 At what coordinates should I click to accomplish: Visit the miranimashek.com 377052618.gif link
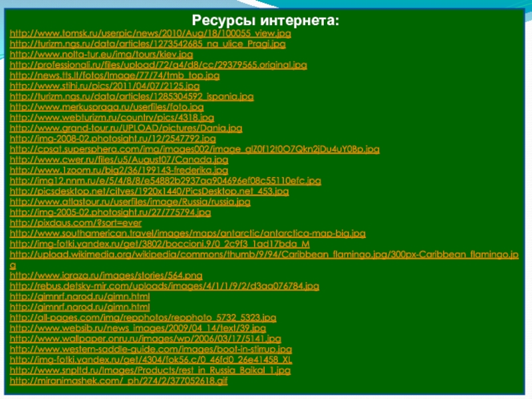[118, 380]
